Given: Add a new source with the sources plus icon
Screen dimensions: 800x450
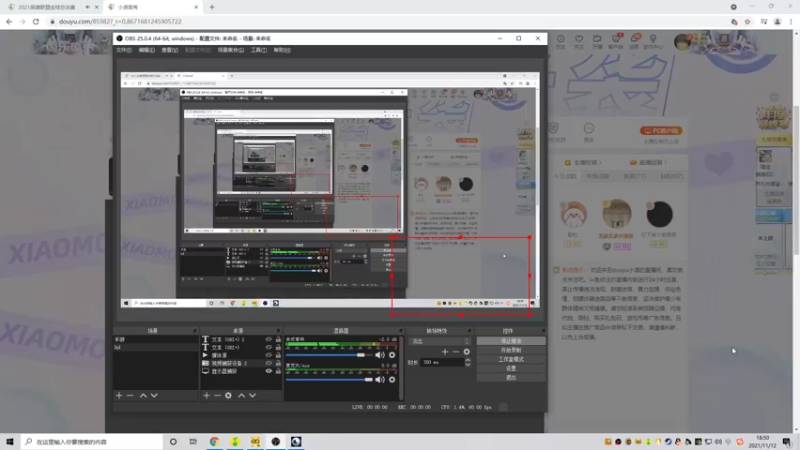Looking at the screenshot, I should pyautogui.click(x=206, y=395).
